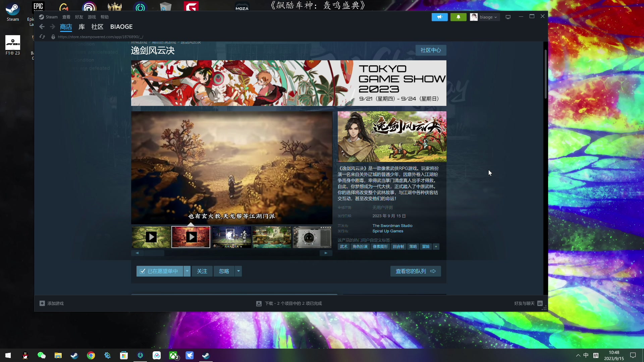Viewport: 644px width, 362px height.
Task: Click the 回合制 tag
Action: point(398,247)
